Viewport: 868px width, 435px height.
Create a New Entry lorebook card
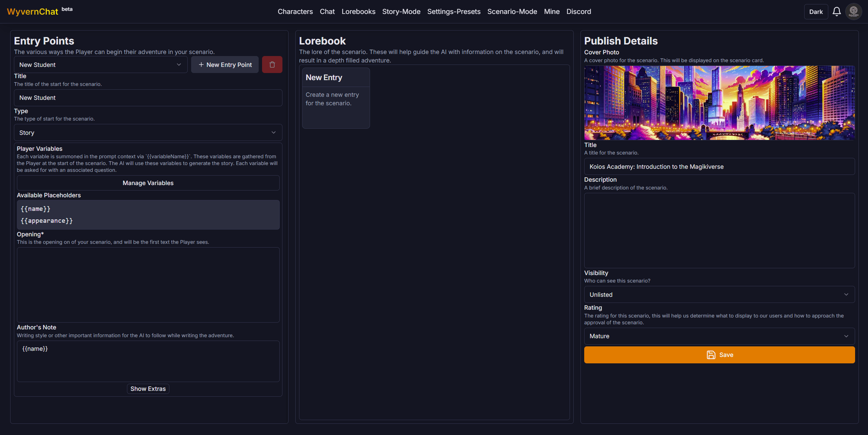pyautogui.click(x=336, y=98)
